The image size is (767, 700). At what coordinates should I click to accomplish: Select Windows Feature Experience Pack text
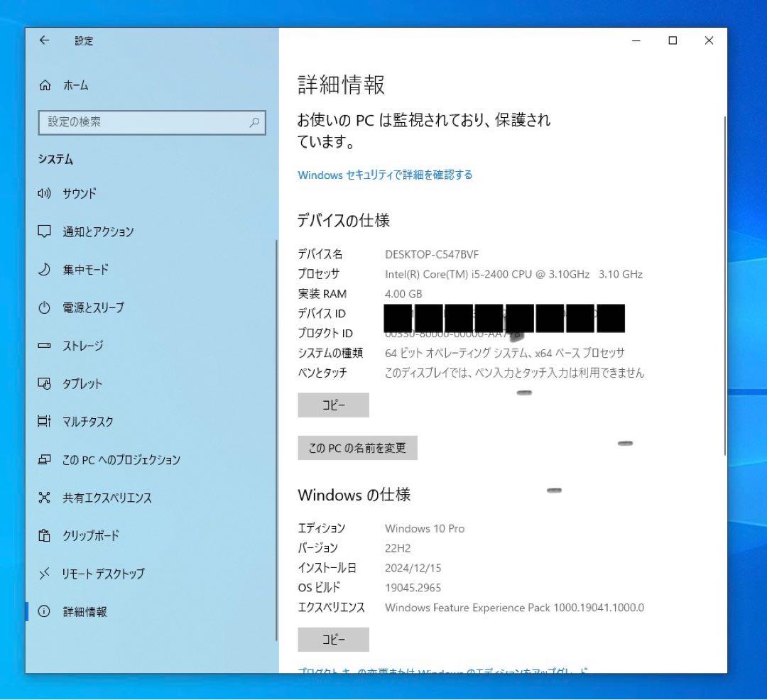(x=515, y=608)
